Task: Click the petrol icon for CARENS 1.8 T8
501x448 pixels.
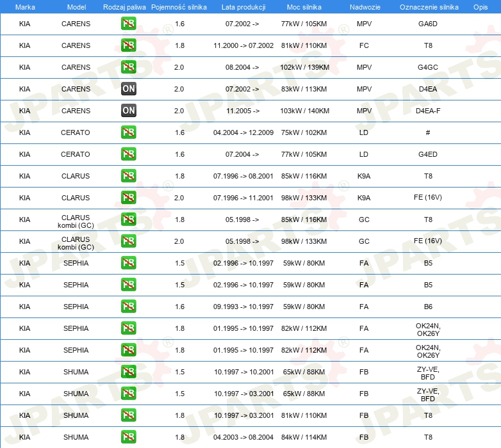Action: (x=128, y=45)
